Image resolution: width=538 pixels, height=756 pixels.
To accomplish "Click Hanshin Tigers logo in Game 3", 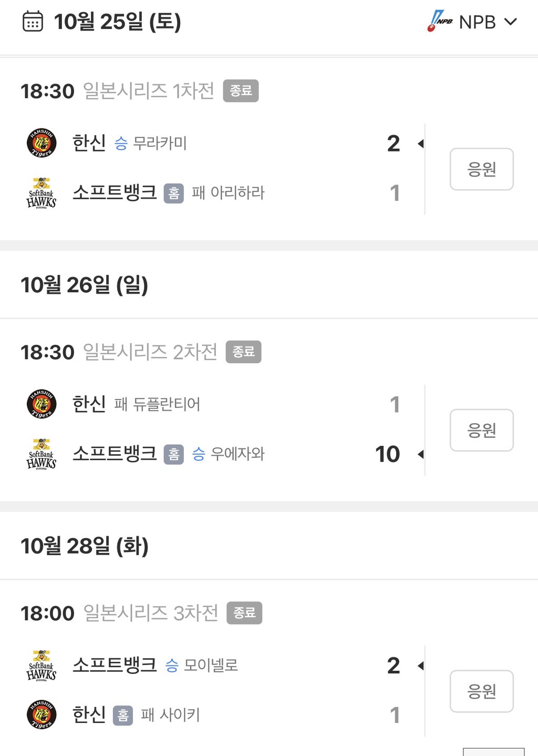I will pyautogui.click(x=42, y=714).
